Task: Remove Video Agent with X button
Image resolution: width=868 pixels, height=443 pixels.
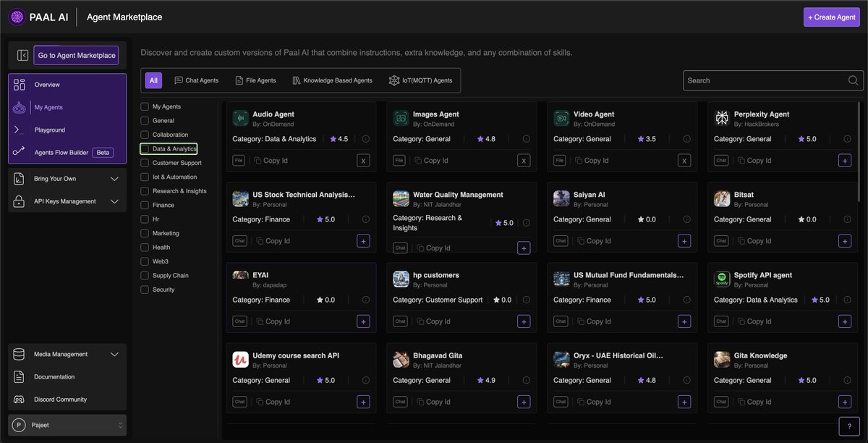Action: point(684,161)
